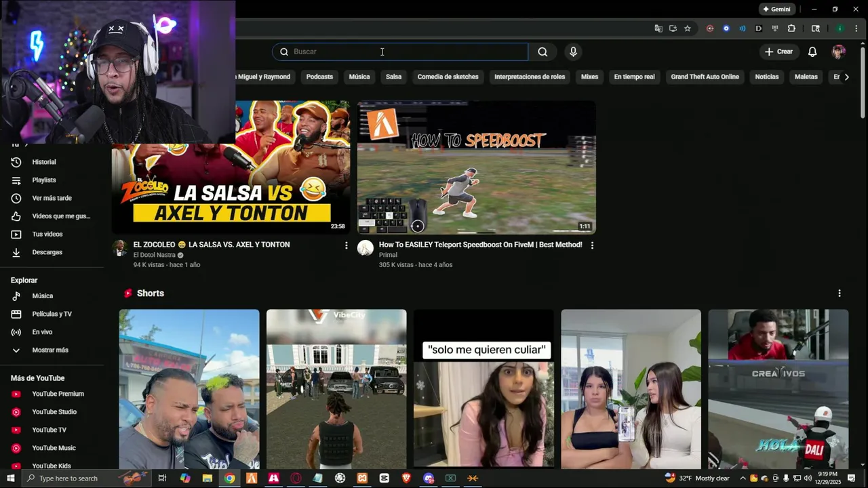Open tab search icon in Chrome toolbar
This screenshot has height=488, width=868.
tap(816, 28)
